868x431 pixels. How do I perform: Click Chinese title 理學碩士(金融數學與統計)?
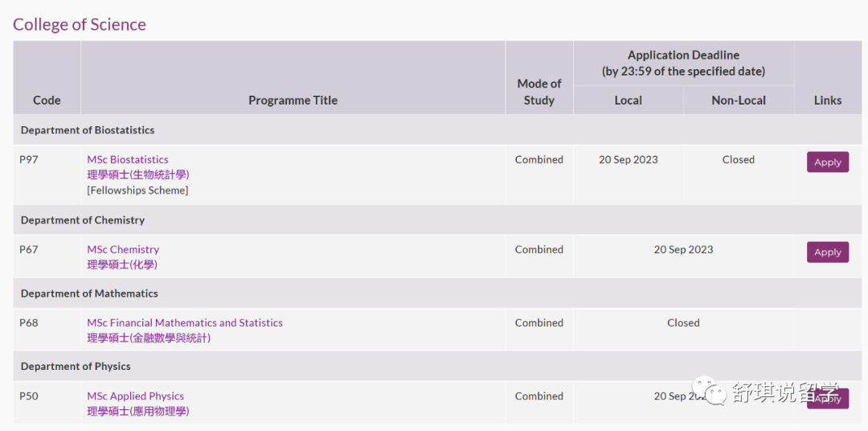pos(149,338)
